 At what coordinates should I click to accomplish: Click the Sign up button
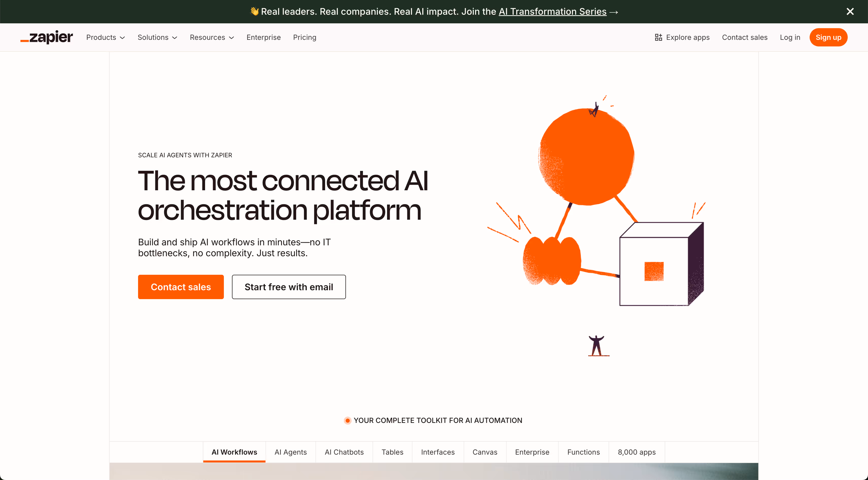[x=829, y=37]
